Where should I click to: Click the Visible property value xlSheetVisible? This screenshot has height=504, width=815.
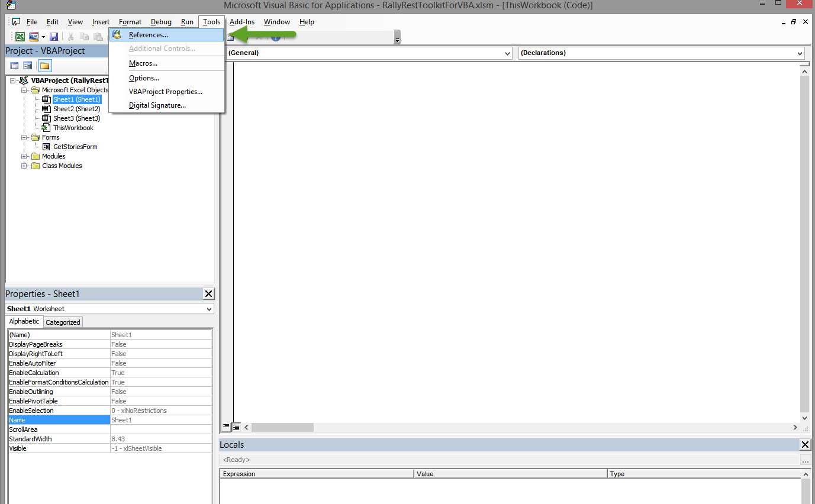click(x=161, y=448)
